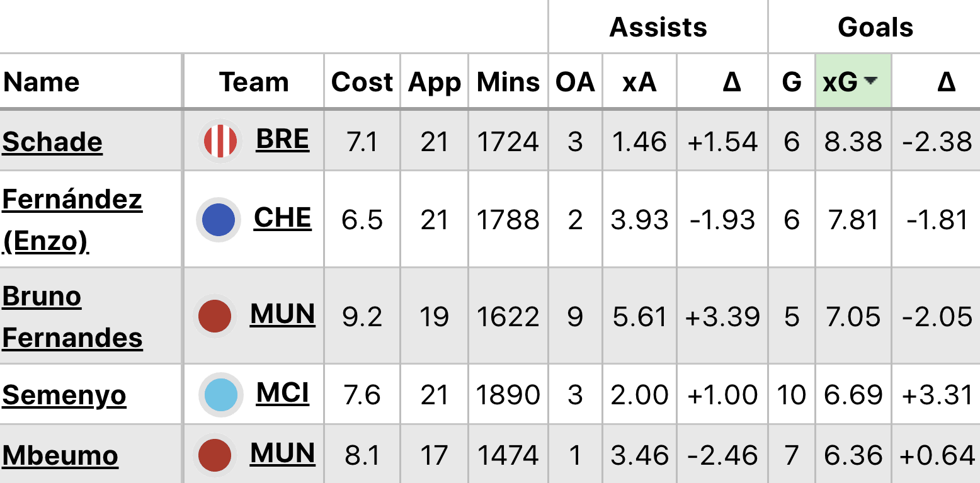Viewport: 980px width, 483px height.
Task: Sort by OA column header
Action: click(x=575, y=82)
